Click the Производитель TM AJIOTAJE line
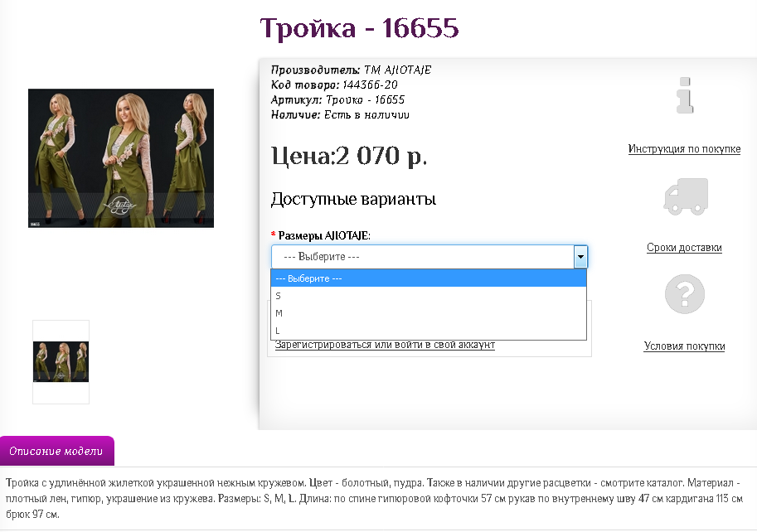 point(351,70)
